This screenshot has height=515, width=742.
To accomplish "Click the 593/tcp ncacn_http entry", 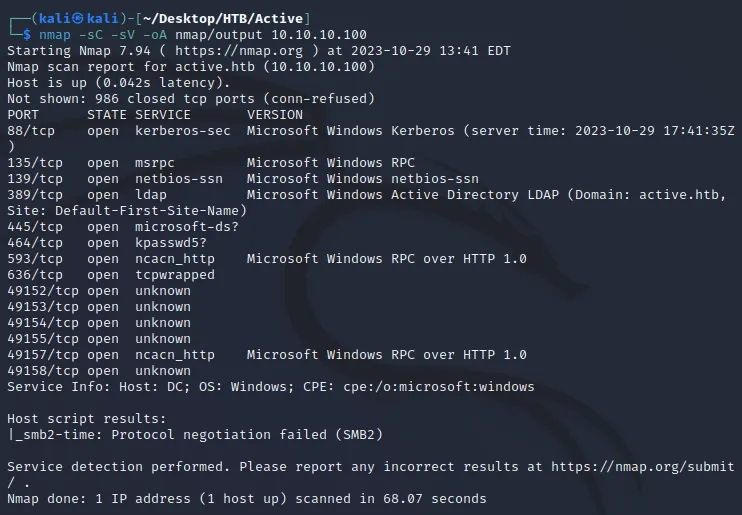I will click(267, 259).
